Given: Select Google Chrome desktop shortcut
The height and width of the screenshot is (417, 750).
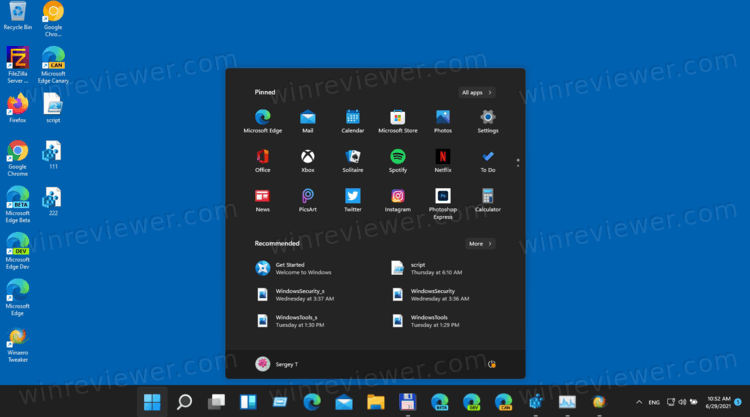Looking at the screenshot, I should tap(18, 158).
